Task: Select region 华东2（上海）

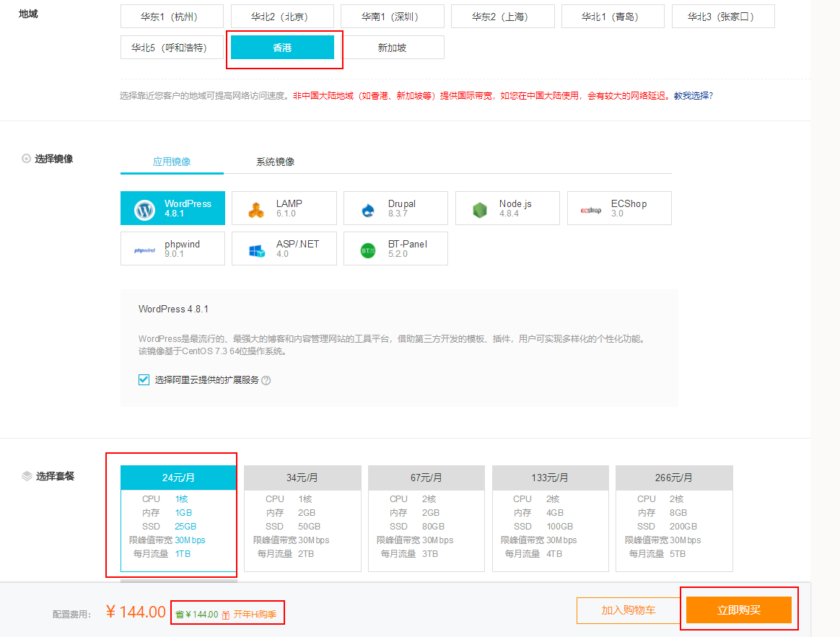Action: click(502, 17)
